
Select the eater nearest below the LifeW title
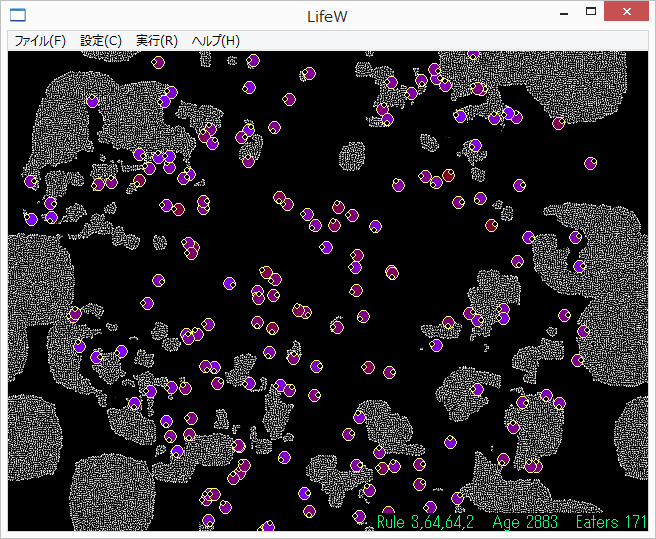(309, 73)
